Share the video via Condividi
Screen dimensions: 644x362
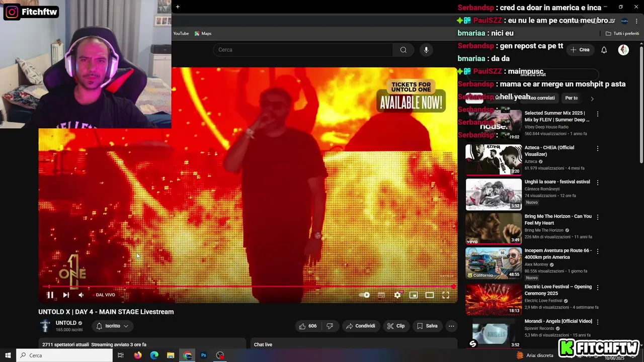click(361, 326)
